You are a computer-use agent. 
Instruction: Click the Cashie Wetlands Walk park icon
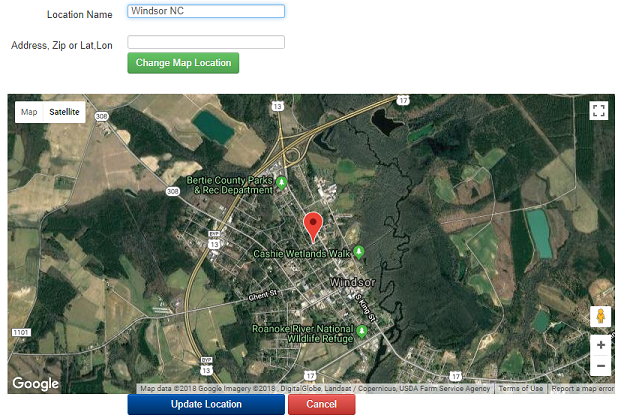click(359, 252)
